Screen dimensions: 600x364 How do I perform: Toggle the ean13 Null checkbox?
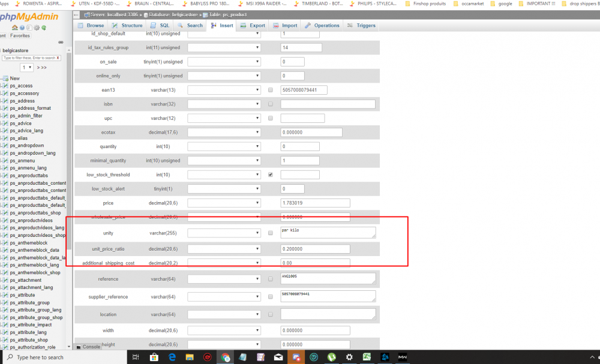coord(271,90)
